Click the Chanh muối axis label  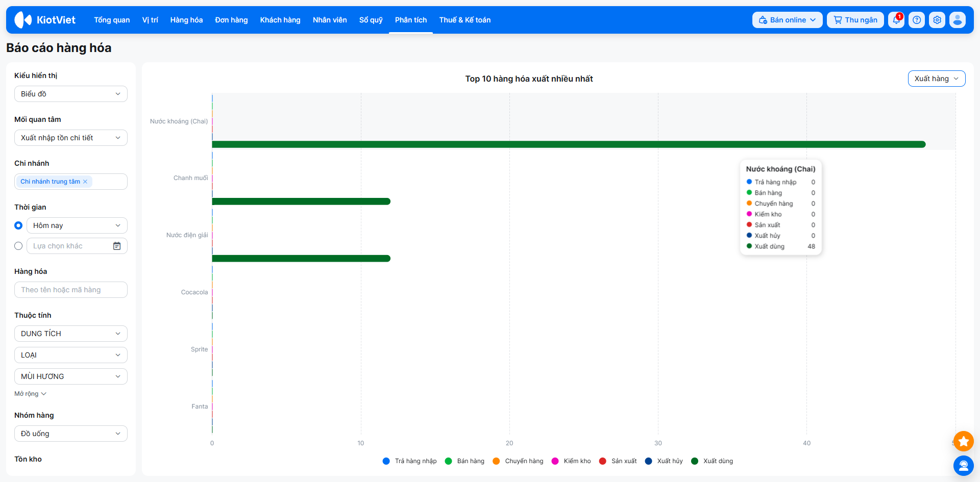(x=191, y=178)
